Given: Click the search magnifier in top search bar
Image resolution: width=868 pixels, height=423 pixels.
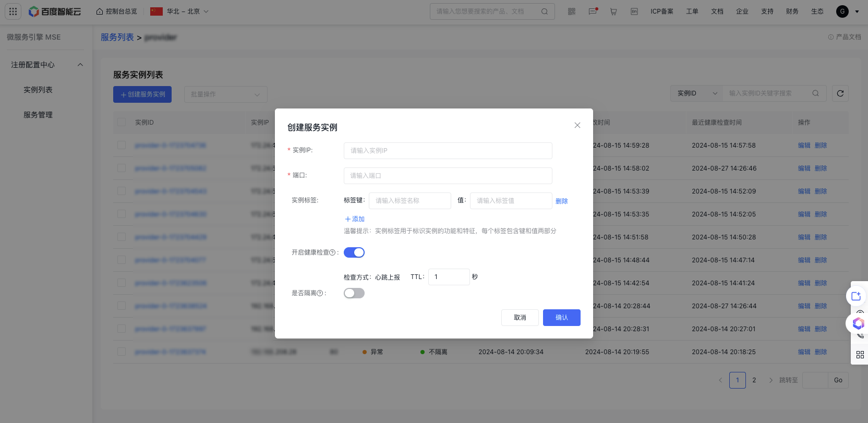Looking at the screenshot, I should (545, 11).
